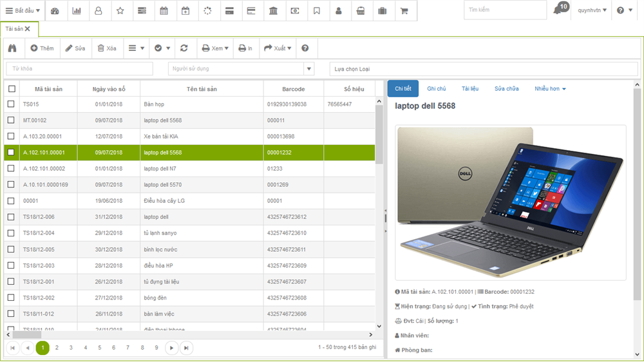This screenshot has width=644, height=362.
Task: Click the Từ khóa keyword input field
Action: (x=80, y=69)
